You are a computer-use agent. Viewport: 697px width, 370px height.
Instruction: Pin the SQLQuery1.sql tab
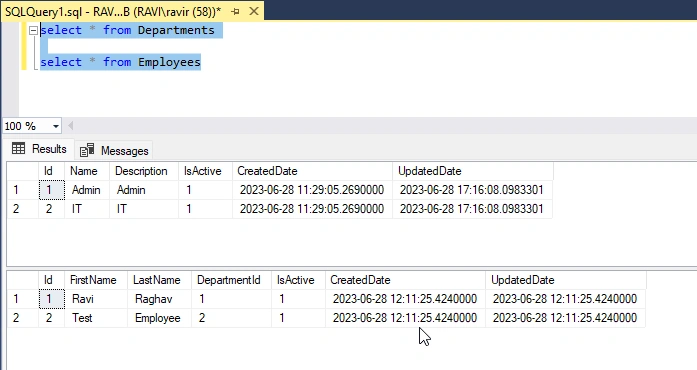tap(236, 12)
